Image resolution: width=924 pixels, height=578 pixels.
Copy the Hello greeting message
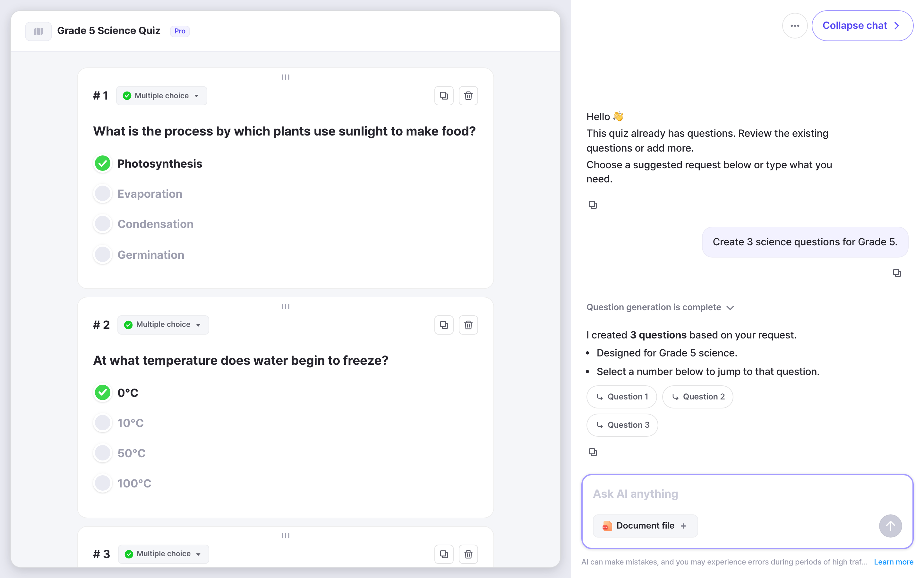coord(593,205)
